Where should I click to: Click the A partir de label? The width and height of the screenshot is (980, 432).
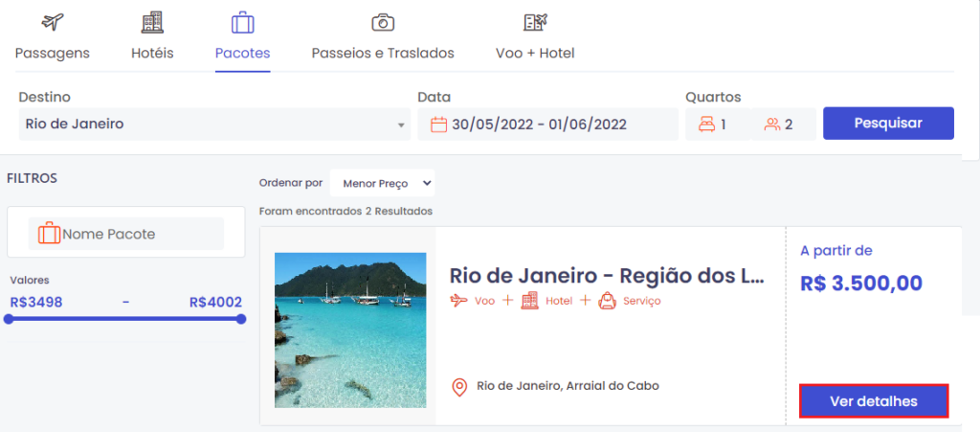click(836, 251)
